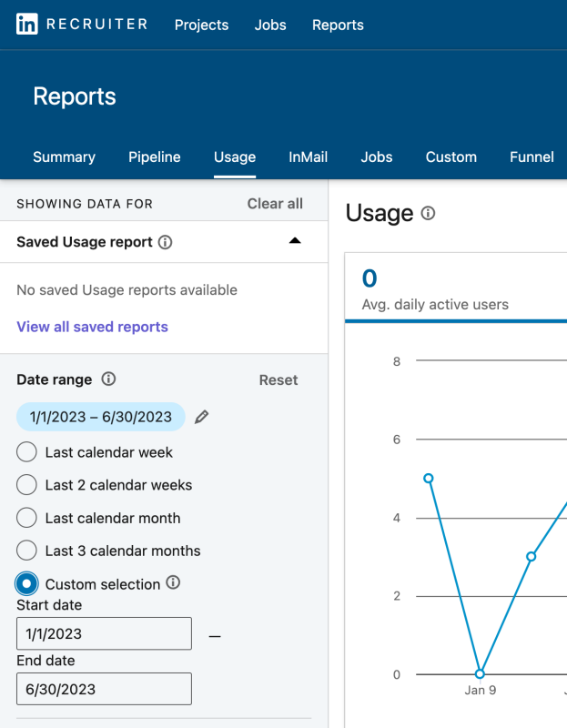567x728 pixels.
Task: Click the Jan 9 data point on chart
Action: pos(480,673)
